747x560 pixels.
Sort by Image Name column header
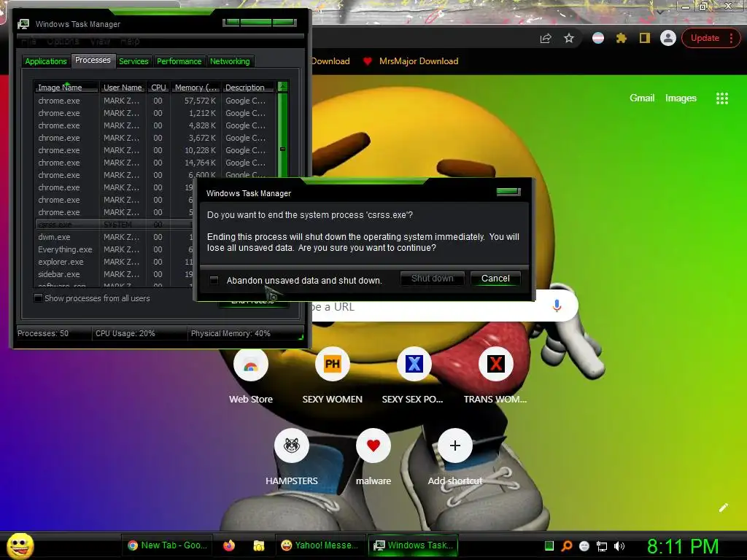point(66,87)
